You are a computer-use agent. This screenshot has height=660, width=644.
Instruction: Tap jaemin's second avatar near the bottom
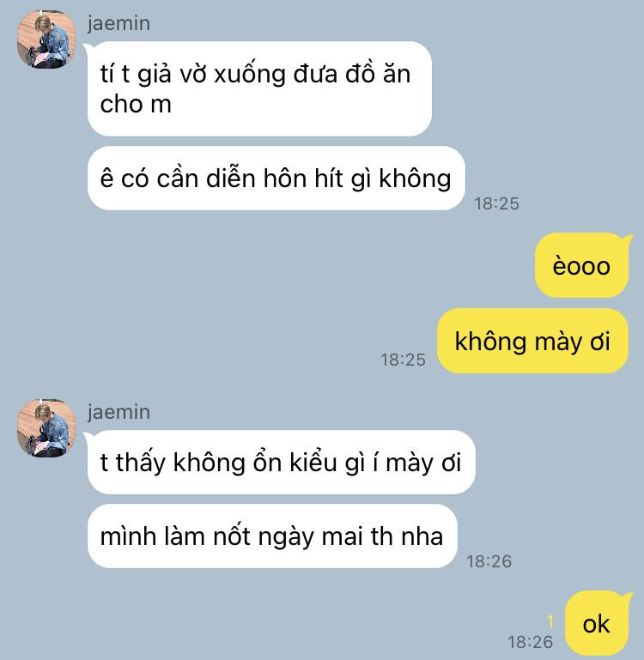click(x=46, y=427)
